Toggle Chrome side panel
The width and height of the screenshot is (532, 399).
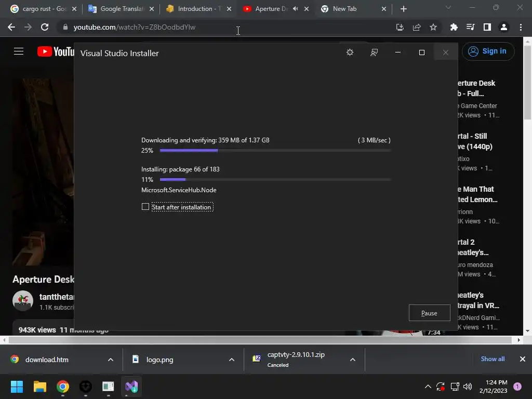[x=487, y=27]
